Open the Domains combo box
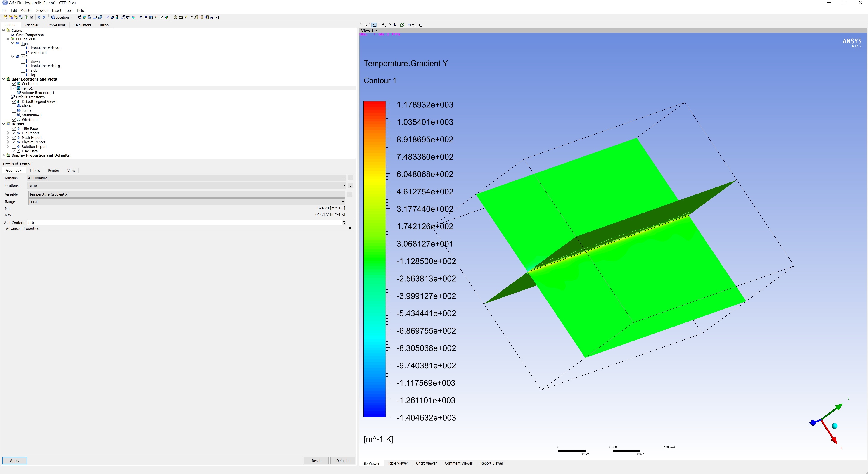Viewport: 868px width, 474px height. pyautogui.click(x=186, y=178)
